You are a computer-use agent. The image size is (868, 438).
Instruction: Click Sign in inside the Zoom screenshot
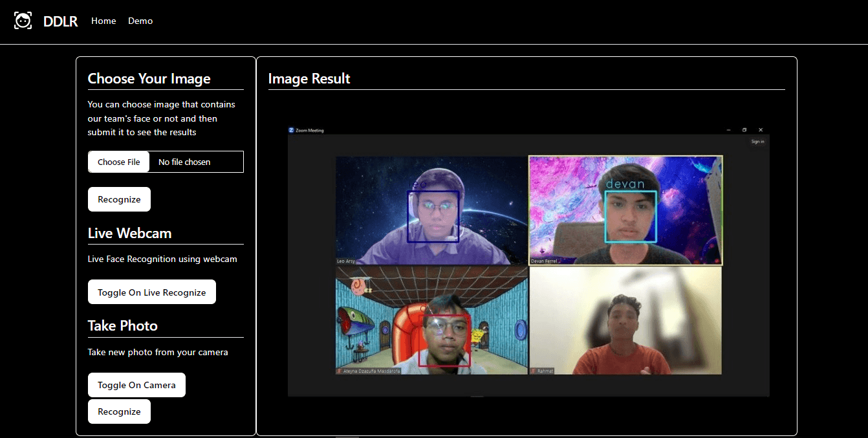757,142
